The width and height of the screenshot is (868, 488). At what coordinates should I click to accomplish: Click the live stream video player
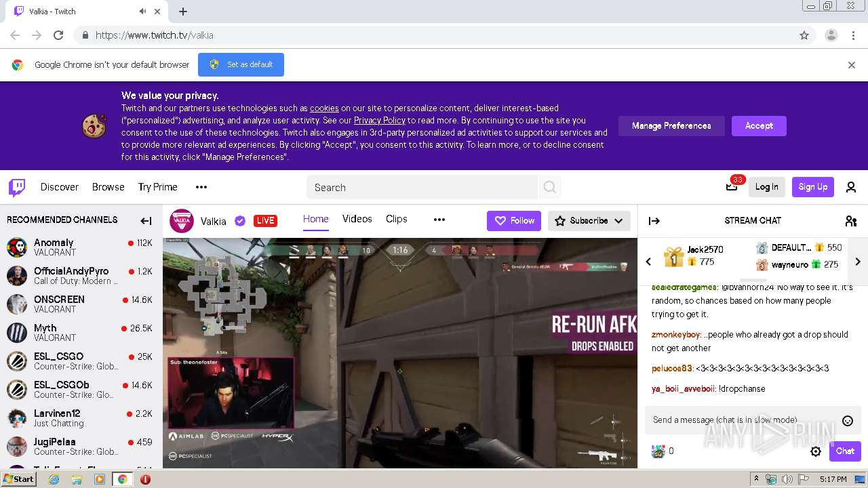pos(400,353)
